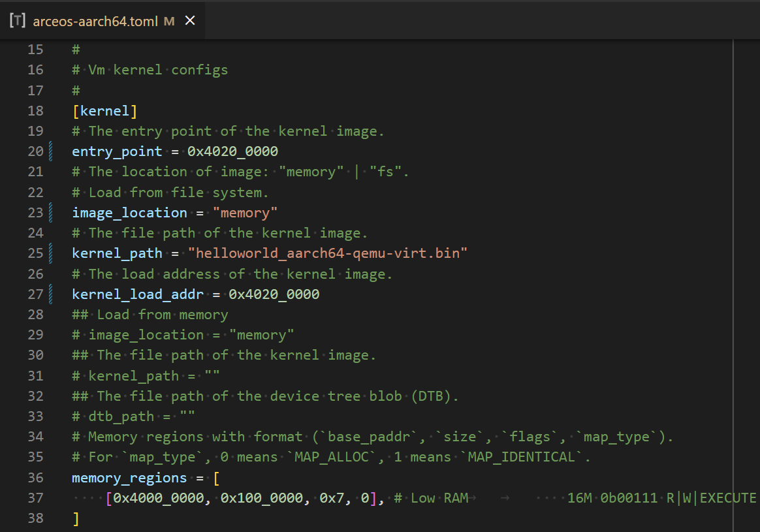Click the entry_point key

click(117, 151)
